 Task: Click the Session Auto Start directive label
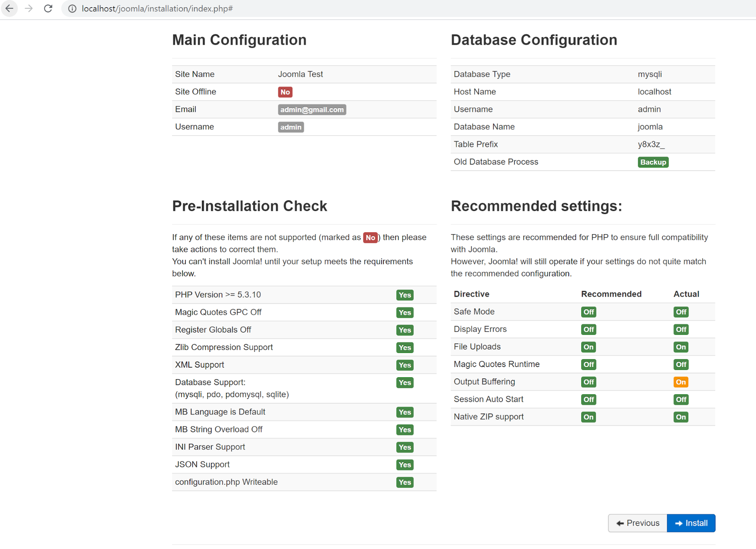488,399
